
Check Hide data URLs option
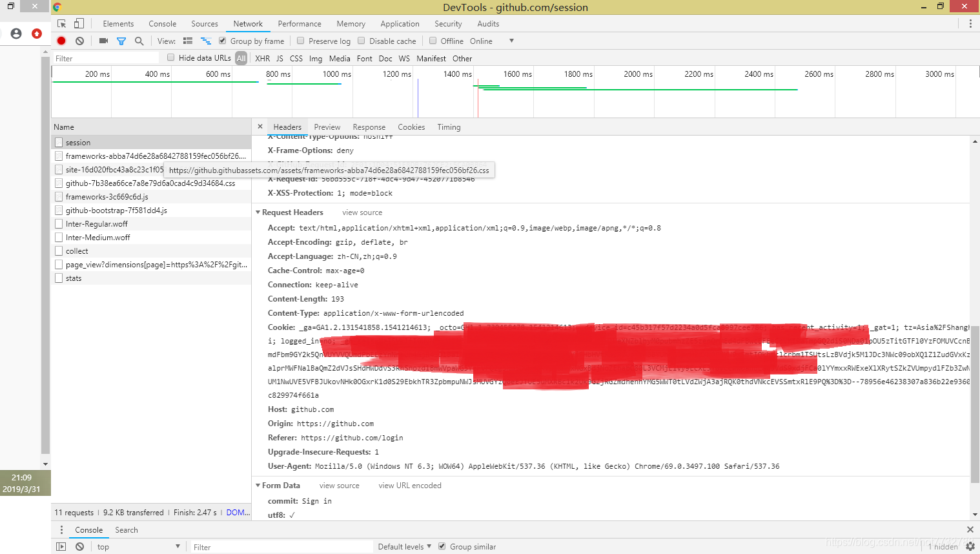coord(171,57)
